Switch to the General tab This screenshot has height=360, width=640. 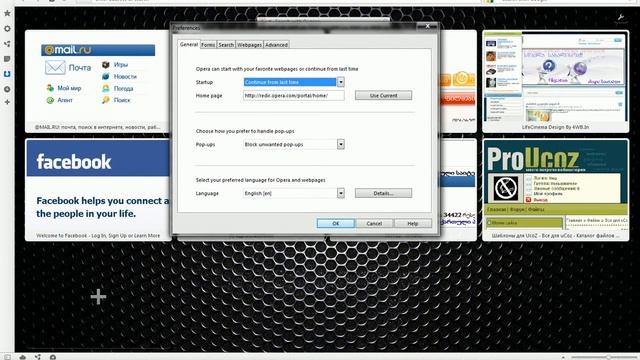coord(189,44)
